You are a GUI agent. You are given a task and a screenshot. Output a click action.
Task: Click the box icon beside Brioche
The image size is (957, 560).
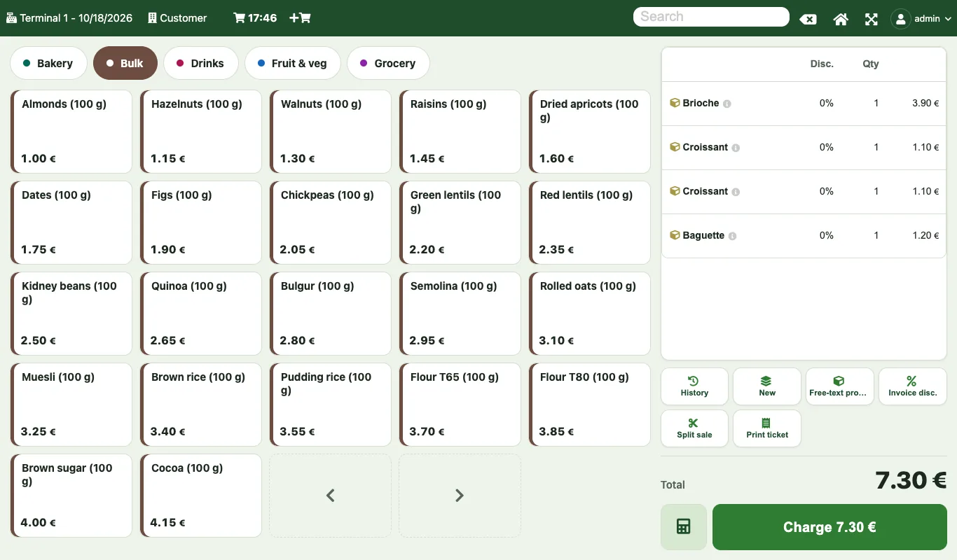(675, 103)
